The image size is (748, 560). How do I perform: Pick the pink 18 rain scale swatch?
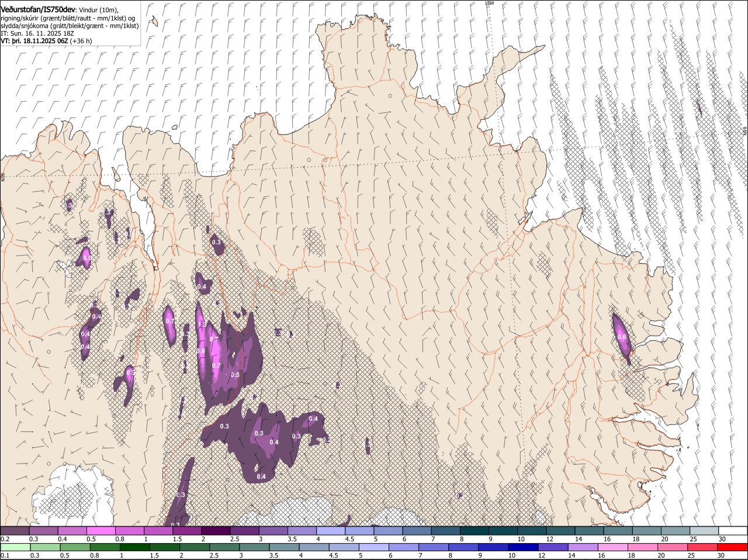click(x=643, y=547)
